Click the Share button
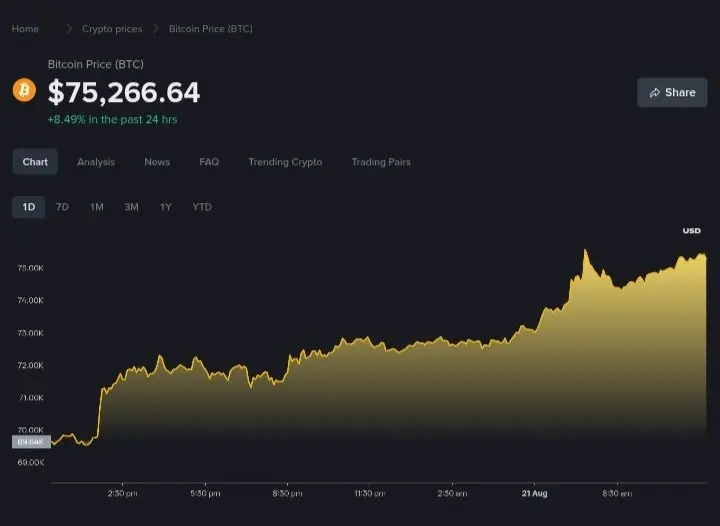Viewport: 720px width, 526px height. pyautogui.click(x=672, y=92)
